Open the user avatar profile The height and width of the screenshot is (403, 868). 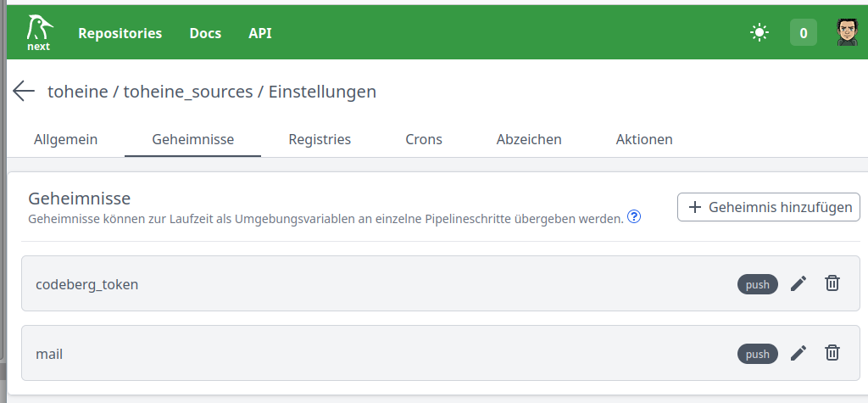(847, 33)
